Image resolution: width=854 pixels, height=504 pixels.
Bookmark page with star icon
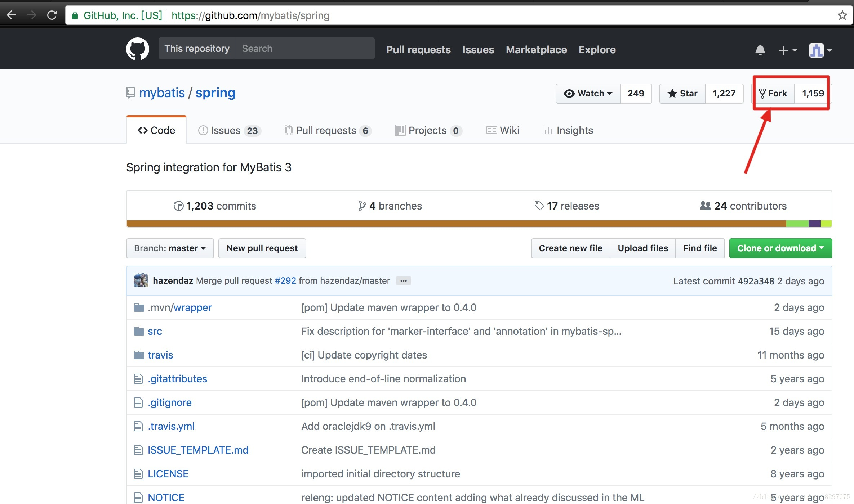[842, 15]
